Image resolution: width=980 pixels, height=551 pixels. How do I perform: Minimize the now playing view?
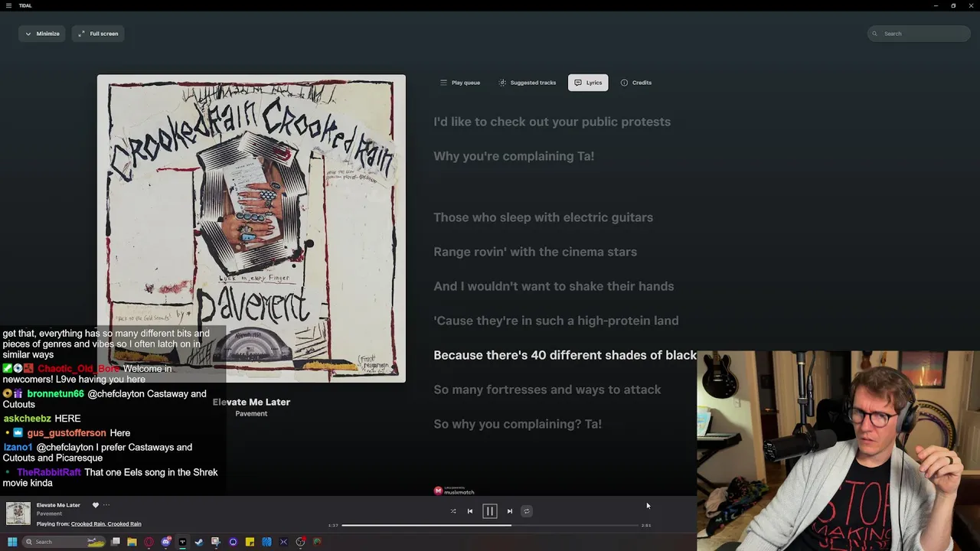pyautogui.click(x=42, y=34)
